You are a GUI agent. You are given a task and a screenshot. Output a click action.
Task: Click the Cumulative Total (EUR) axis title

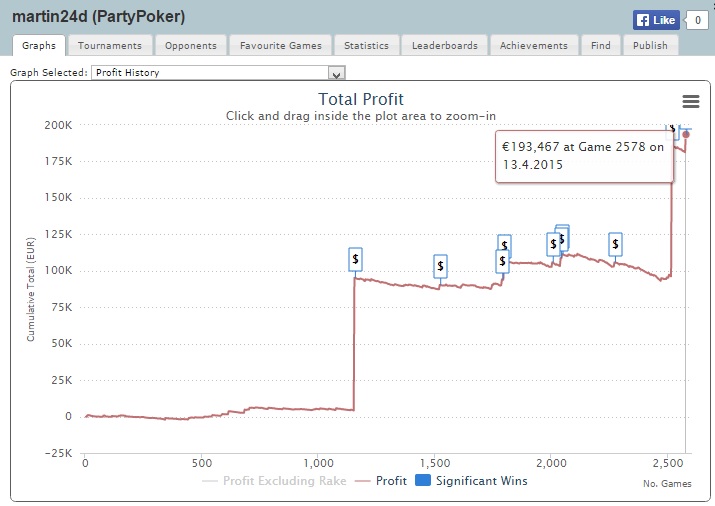tap(31, 289)
